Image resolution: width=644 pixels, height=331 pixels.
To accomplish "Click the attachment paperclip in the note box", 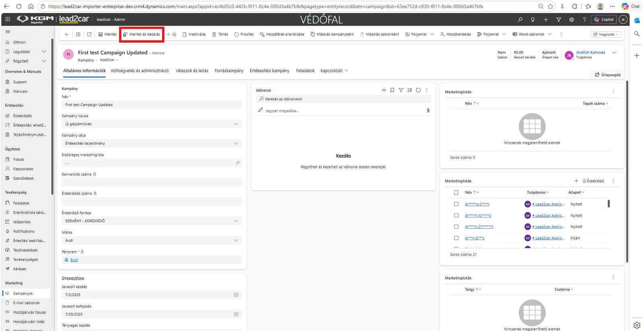I will click(x=428, y=110).
